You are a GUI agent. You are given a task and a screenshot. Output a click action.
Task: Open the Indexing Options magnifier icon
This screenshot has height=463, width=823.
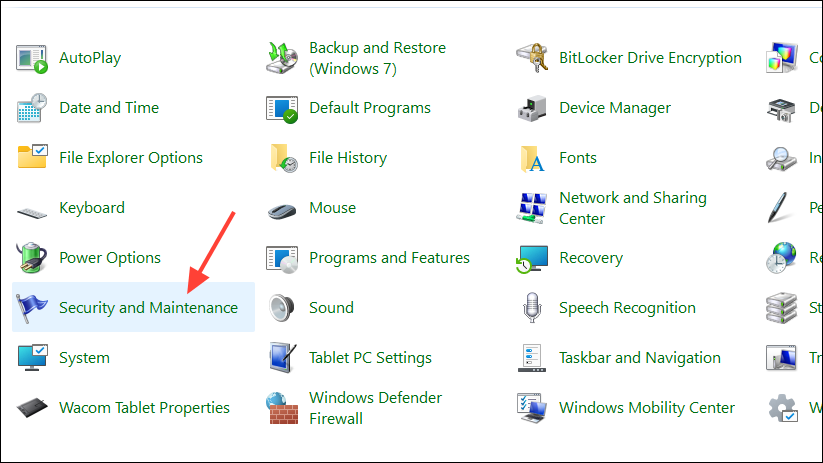(782, 159)
